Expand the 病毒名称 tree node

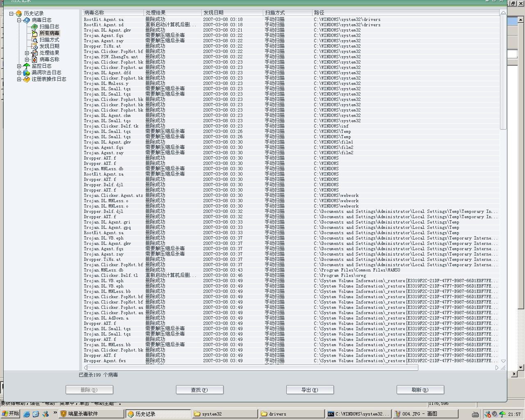[27, 59]
